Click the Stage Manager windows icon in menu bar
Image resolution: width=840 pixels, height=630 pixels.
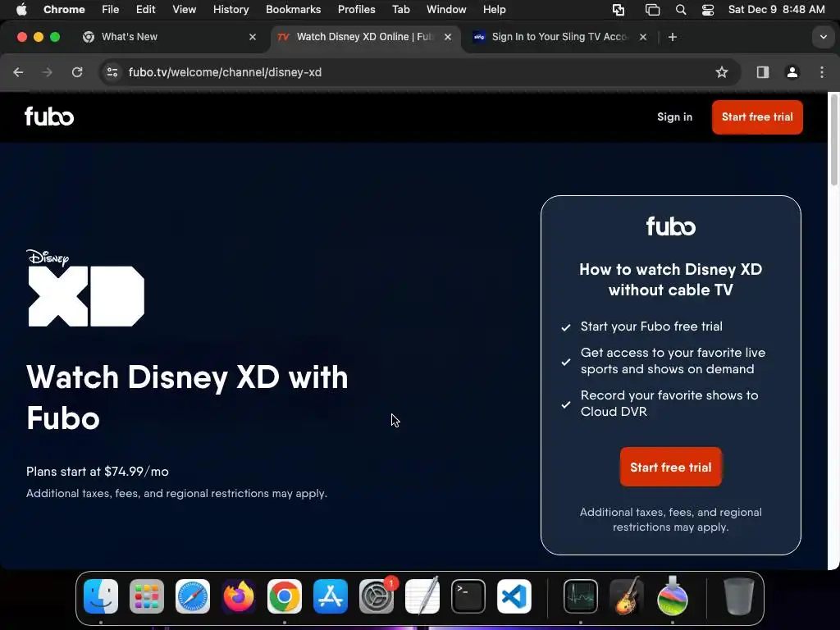click(652, 10)
